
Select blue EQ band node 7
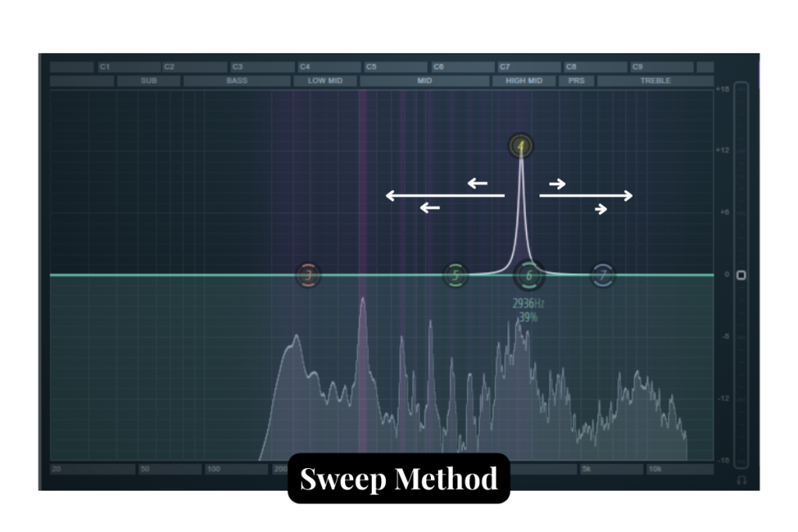click(602, 275)
